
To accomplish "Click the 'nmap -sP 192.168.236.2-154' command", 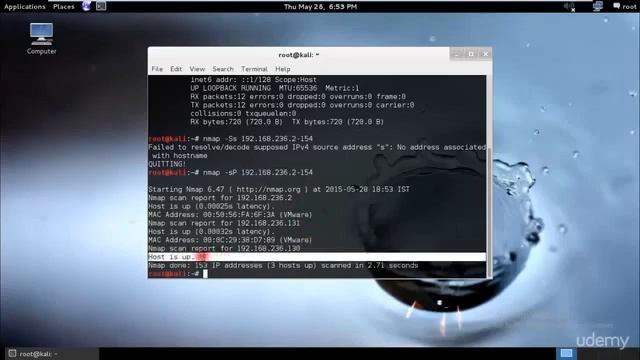I will point(258,173).
